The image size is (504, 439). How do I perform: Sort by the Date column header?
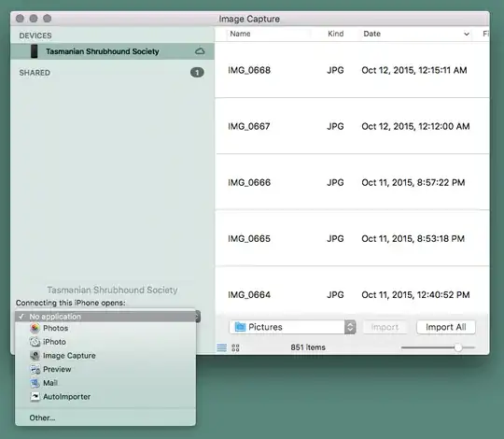[371, 34]
